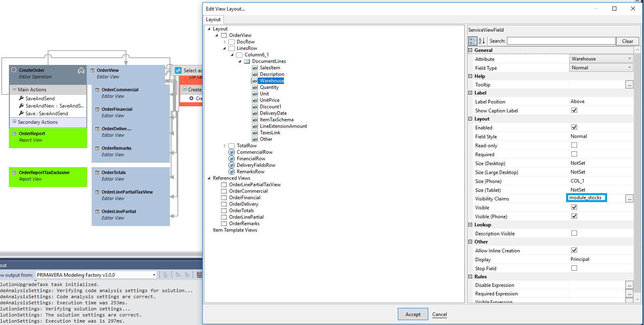This screenshot has height=325, width=644.
Task: Click the OrderTotals view icon in diagram
Action: click(97, 172)
